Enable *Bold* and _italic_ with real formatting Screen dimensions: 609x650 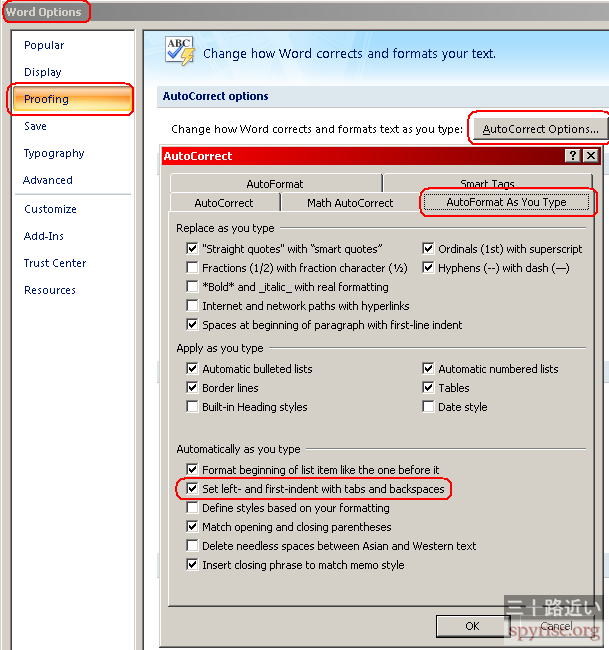[192, 287]
